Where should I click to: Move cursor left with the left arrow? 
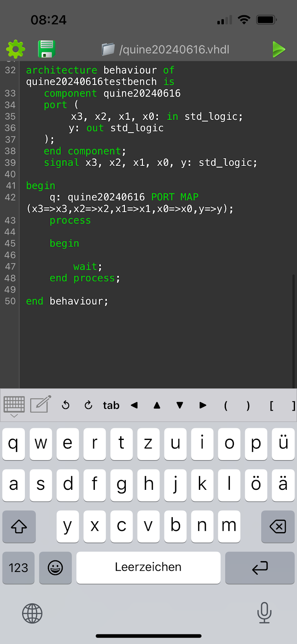click(134, 405)
